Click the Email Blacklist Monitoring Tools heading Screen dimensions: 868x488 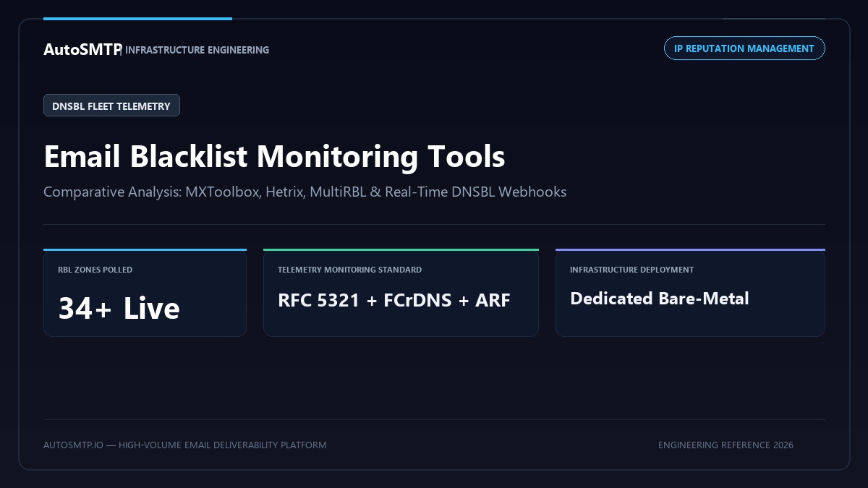274,156
